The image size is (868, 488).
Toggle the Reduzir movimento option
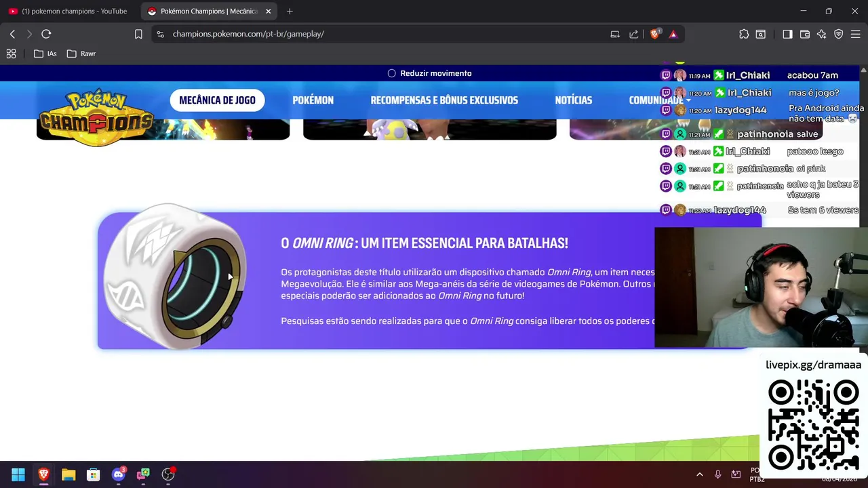pos(429,73)
